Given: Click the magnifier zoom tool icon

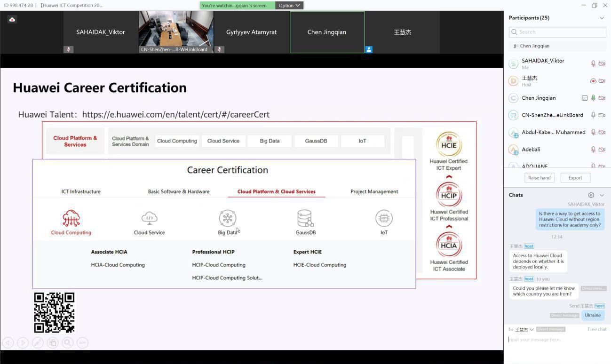Looking at the screenshot, I should 68,343.
